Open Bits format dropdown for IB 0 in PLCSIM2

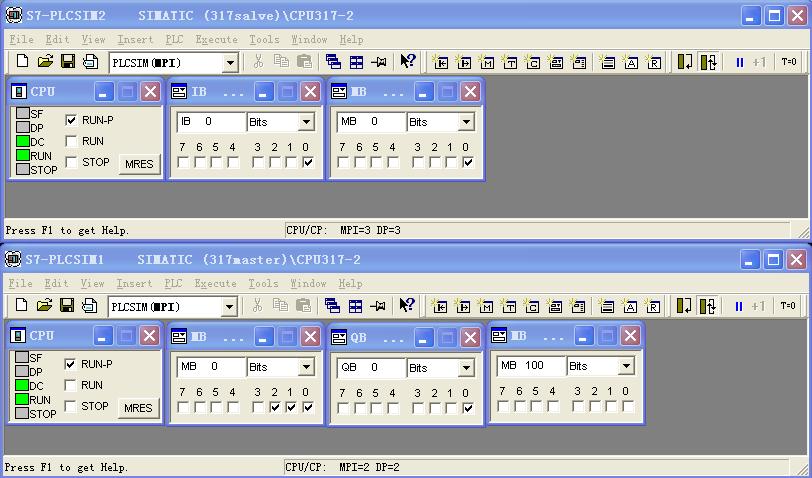[x=307, y=122]
